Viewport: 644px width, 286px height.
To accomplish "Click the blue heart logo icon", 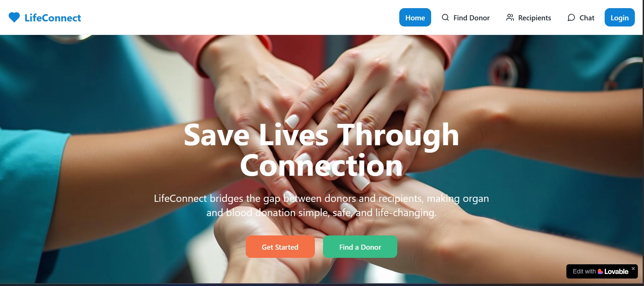I will click(x=14, y=17).
